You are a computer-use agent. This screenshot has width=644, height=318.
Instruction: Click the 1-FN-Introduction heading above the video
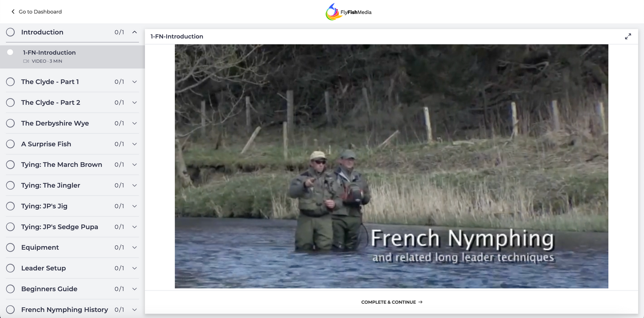tap(177, 37)
